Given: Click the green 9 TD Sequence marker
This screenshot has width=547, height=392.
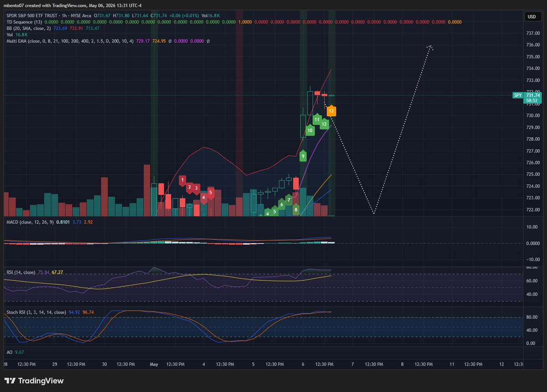Looking at the screenshot, I should [303, 156].
